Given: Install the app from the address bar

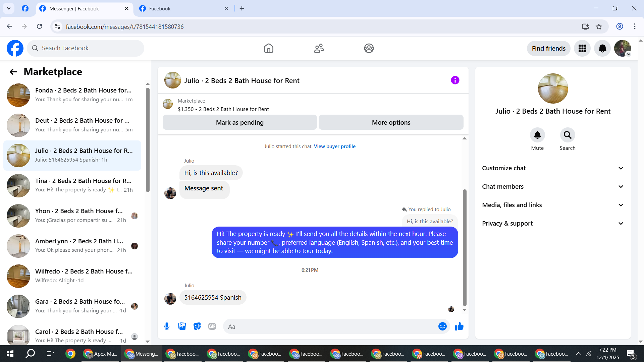Looking at the screenshot, I should [x=585, y=26].
